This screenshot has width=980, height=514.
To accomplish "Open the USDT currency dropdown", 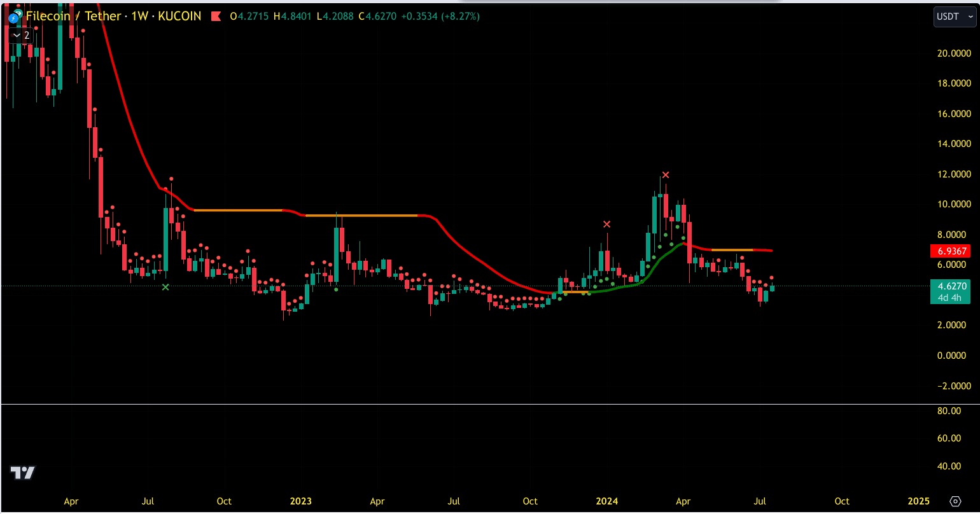I will click(x=954, y=17).
